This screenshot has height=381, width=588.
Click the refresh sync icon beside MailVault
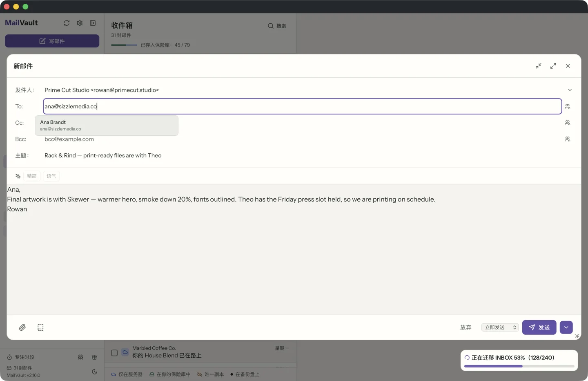(67, 23)
